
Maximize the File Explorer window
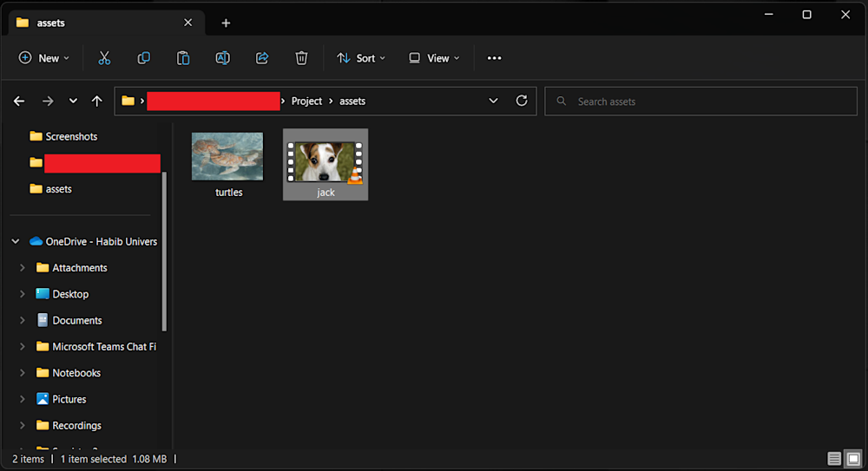coord(806,15)
